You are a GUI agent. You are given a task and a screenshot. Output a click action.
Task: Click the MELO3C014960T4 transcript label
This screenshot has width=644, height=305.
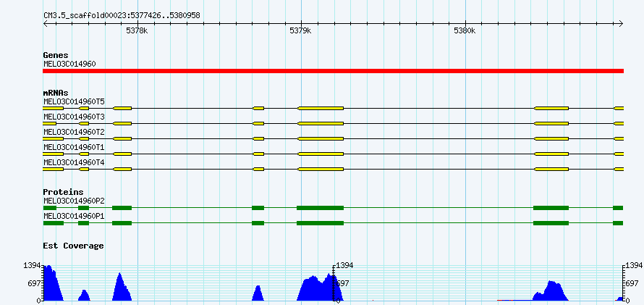coord(74,162)
